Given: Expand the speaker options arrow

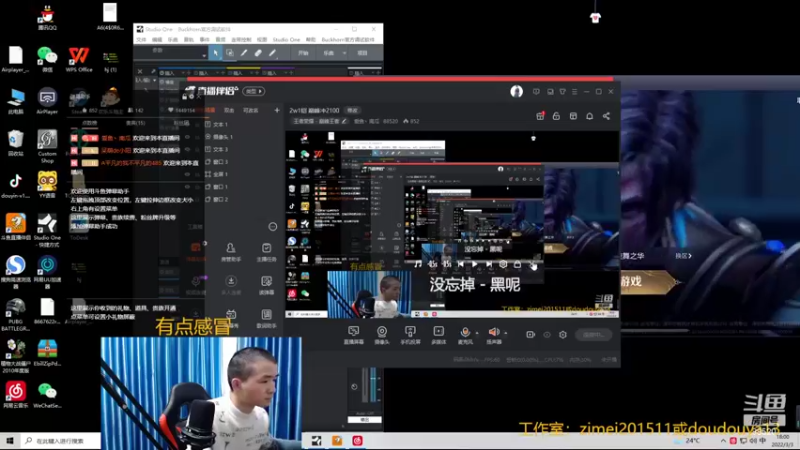Looking at the screenshot, I should (506, 333).
